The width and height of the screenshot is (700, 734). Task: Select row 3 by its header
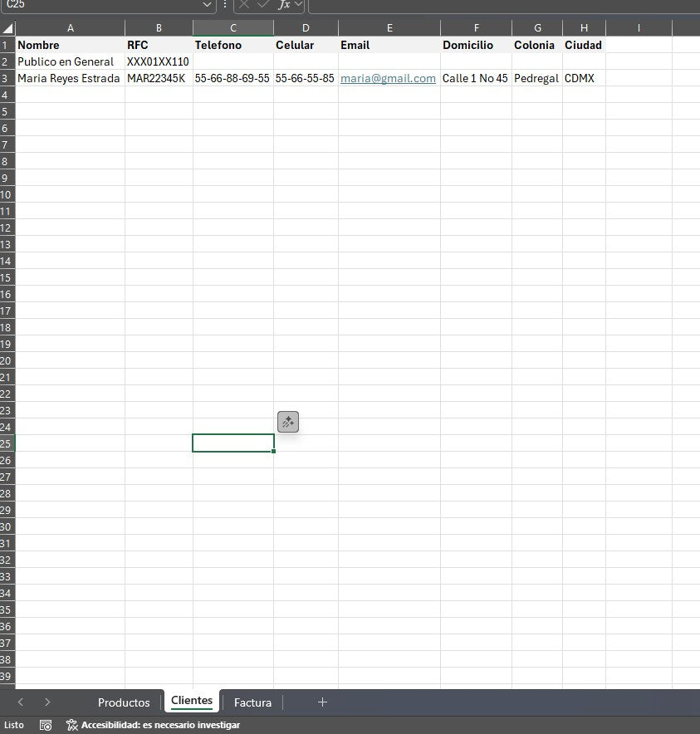(x=7, y=78)
